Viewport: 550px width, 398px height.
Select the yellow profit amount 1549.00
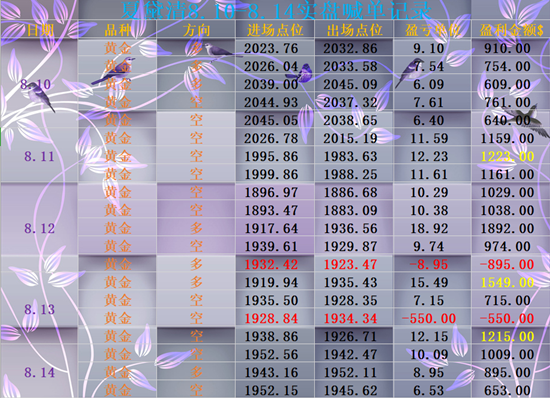507,282
